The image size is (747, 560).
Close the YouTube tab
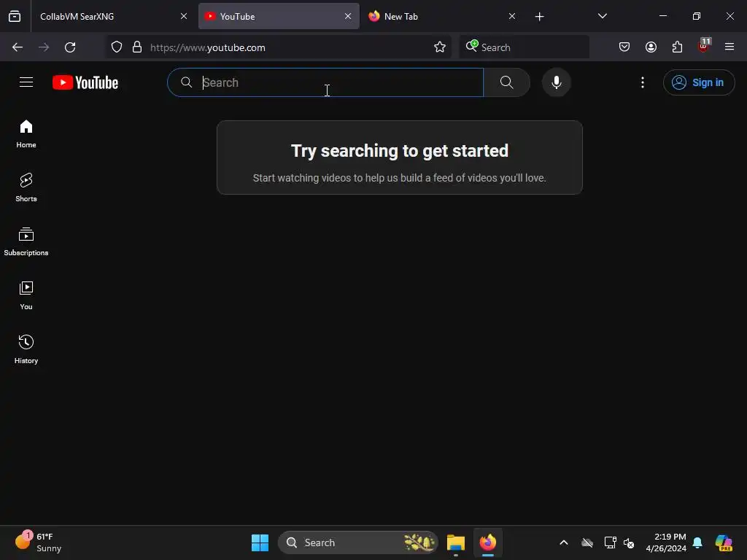(x=348, y=16)
